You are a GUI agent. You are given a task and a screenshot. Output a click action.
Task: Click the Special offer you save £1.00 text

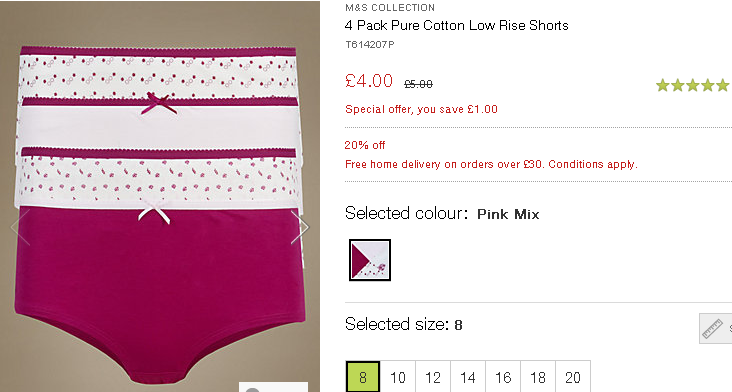[x=421, y=109]
